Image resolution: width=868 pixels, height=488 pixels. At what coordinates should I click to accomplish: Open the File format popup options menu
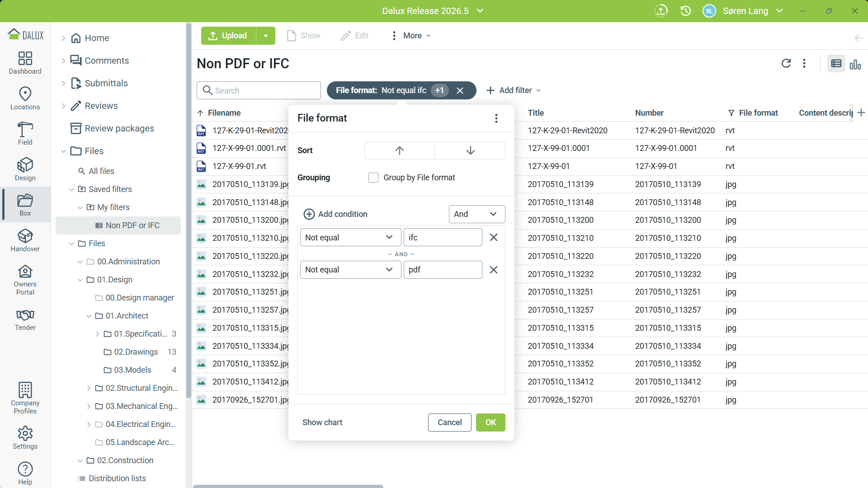(496, 118)
